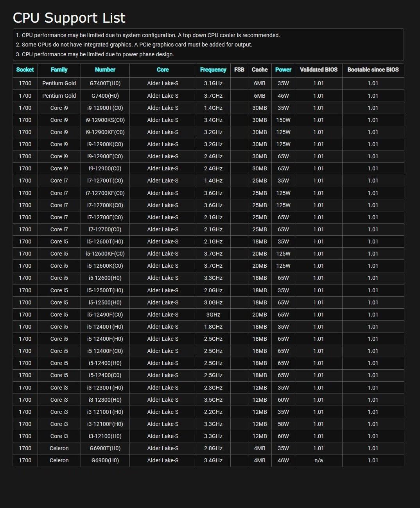This screenshot has height=508, width=420.
Task: Click the Core column header
Action: click(x=163, y=70)
